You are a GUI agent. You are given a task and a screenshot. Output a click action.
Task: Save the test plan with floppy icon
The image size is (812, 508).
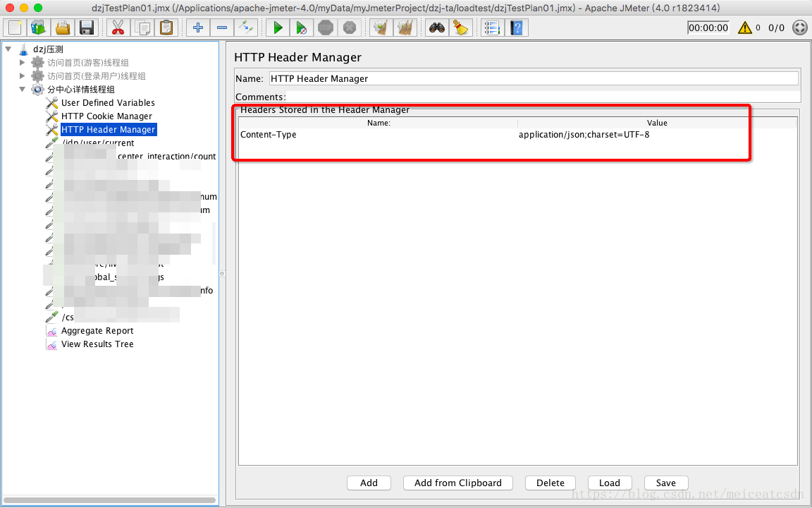pyautogui.click(x=87, y=28)
